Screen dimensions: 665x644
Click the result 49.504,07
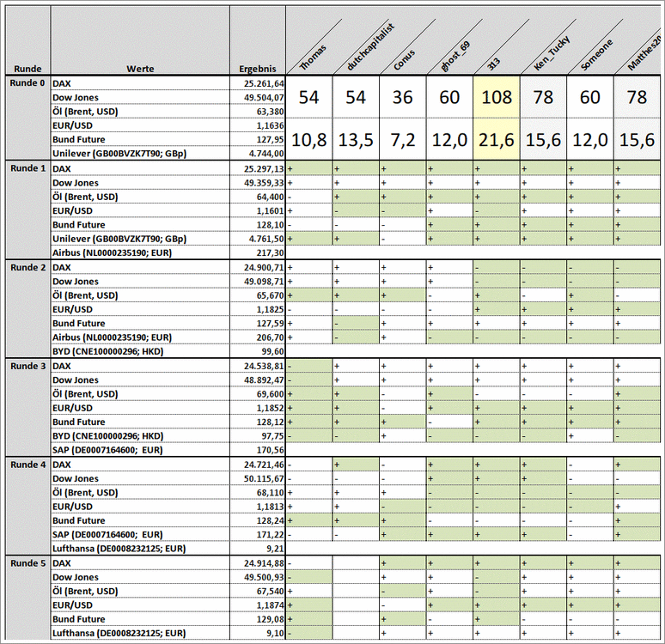[x=264, y=98]
